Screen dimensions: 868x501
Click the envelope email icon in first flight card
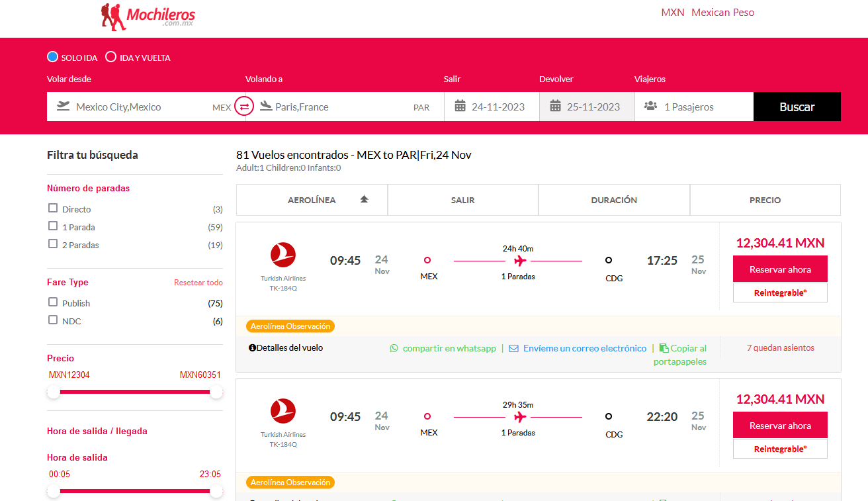point(513,348)
